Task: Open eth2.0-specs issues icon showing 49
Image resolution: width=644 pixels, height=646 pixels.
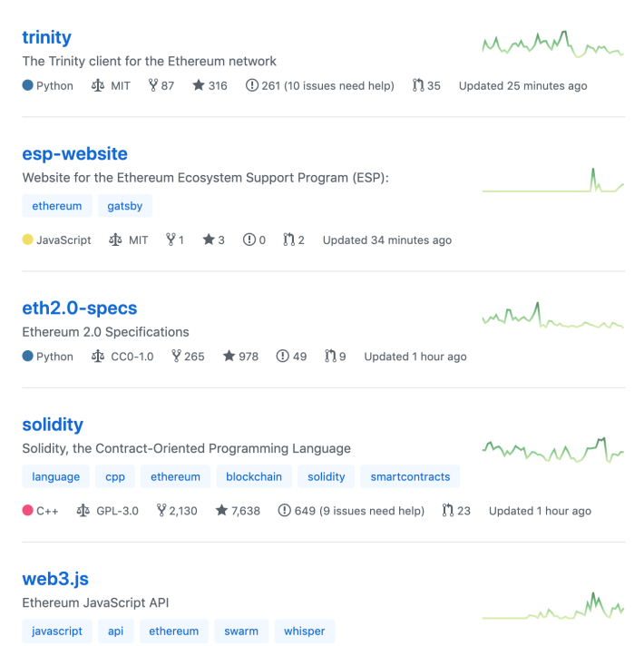Action: click(282, 356)
